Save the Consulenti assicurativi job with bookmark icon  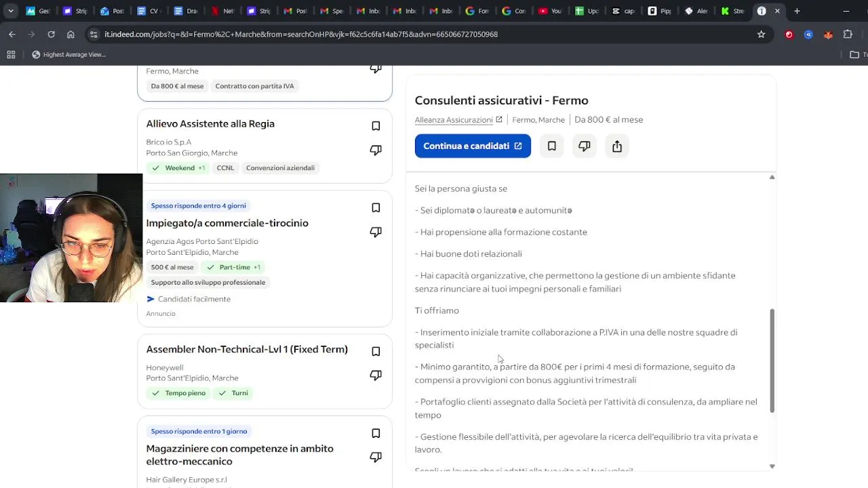click(552, 146)
